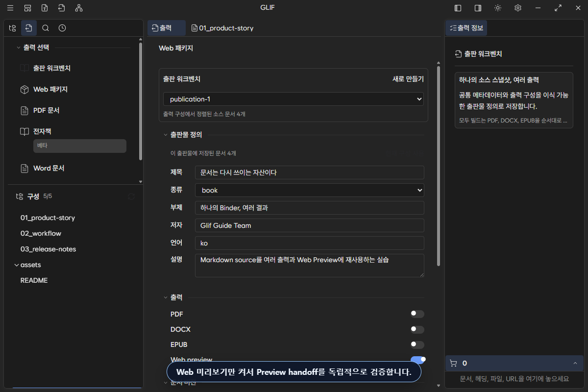The height and width of the screenshot is (392, 588).
Task: Enable the DOCX output toggle
Action: point(417,329)
